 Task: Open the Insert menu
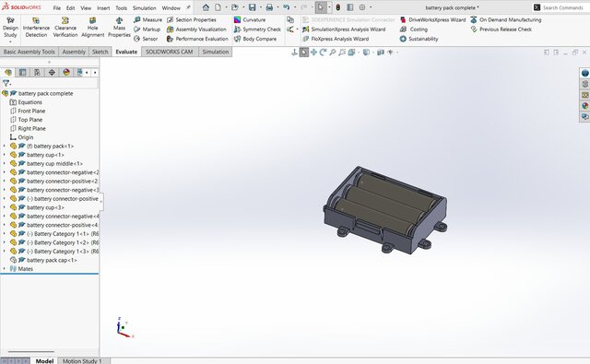pos(103,8)
